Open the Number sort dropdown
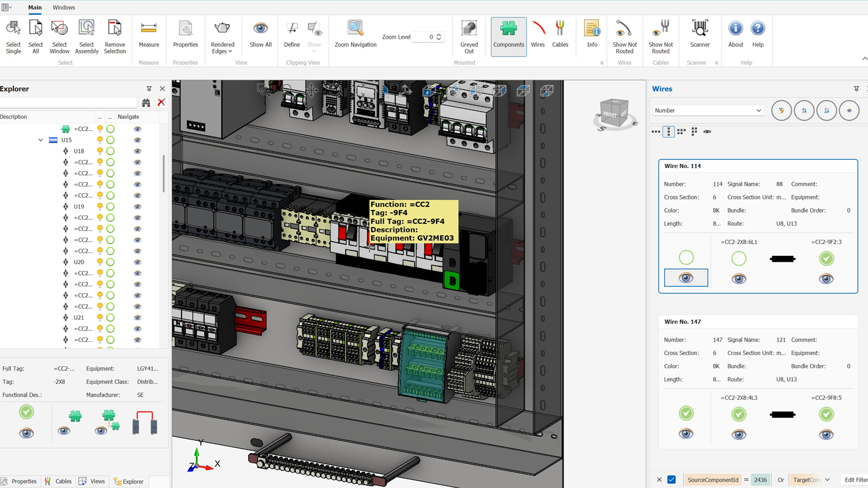 (708, 111)
